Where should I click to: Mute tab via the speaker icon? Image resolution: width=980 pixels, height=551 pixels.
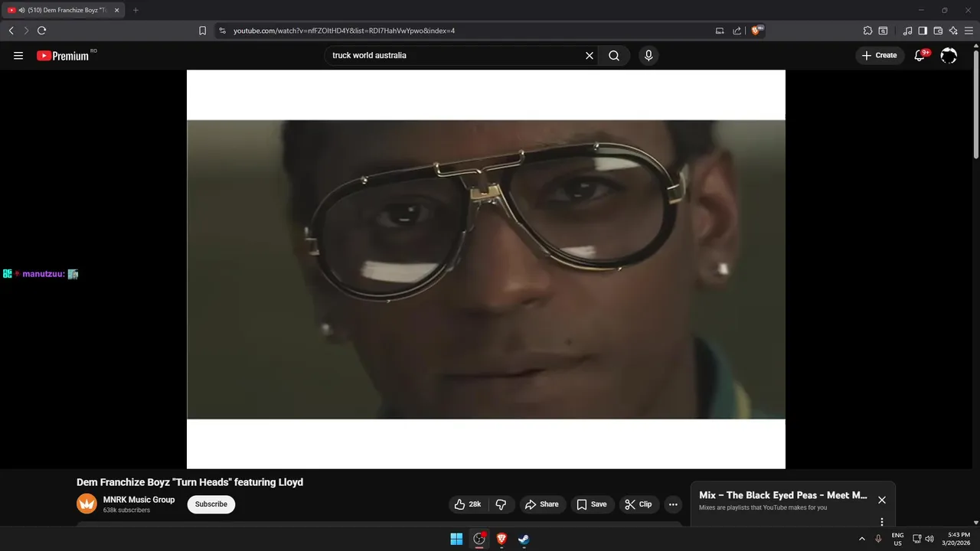(x=21, y=10)
